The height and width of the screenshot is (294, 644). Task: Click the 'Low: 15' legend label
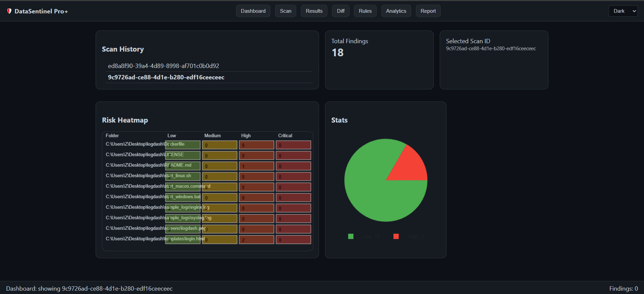click(371, 236)
